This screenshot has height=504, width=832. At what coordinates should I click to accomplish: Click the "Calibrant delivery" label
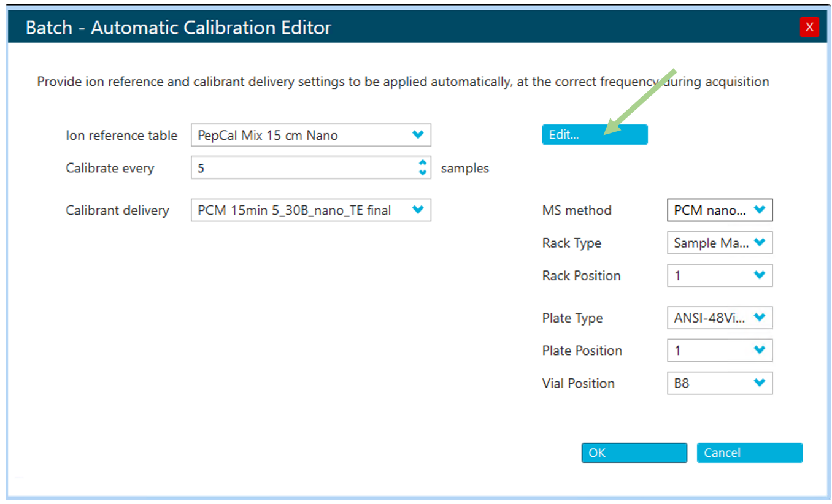(117, 210)
